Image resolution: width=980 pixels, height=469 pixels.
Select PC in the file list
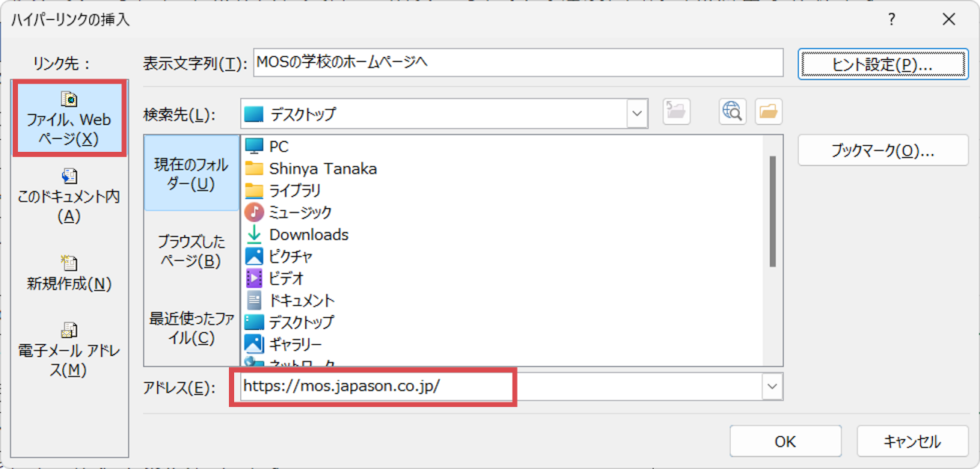(278, 147)
